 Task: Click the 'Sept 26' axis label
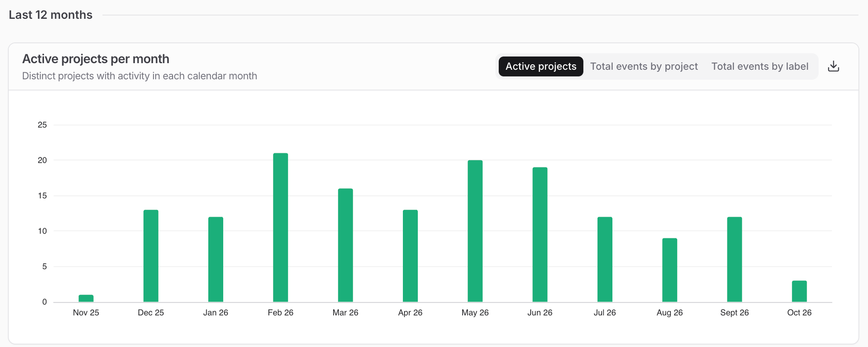click(734, 313)
